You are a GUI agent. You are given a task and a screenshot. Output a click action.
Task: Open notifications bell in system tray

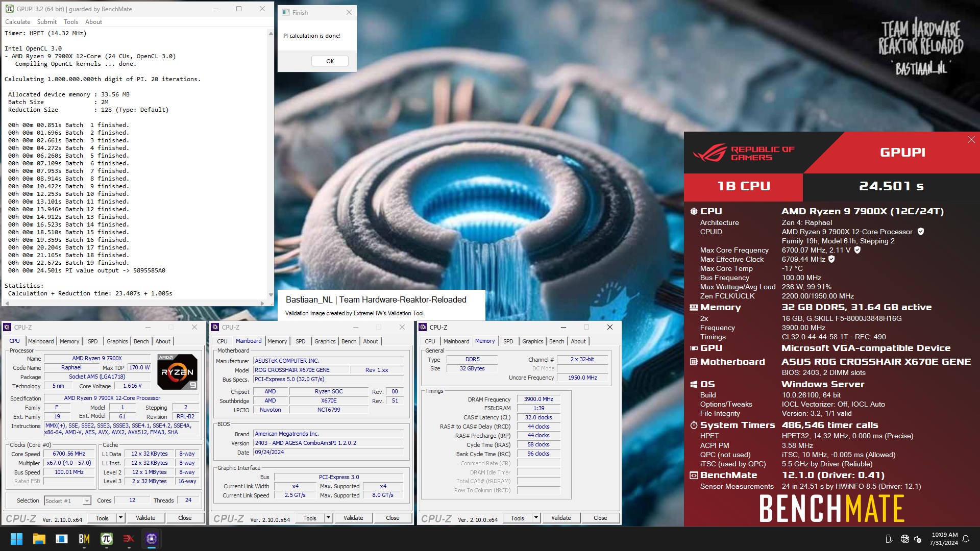tap(966, 539)
